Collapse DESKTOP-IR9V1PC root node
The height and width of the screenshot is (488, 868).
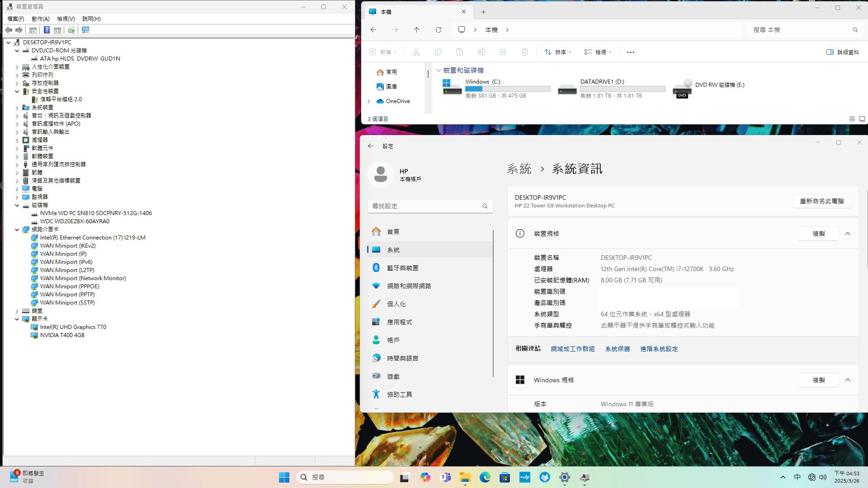9,42
